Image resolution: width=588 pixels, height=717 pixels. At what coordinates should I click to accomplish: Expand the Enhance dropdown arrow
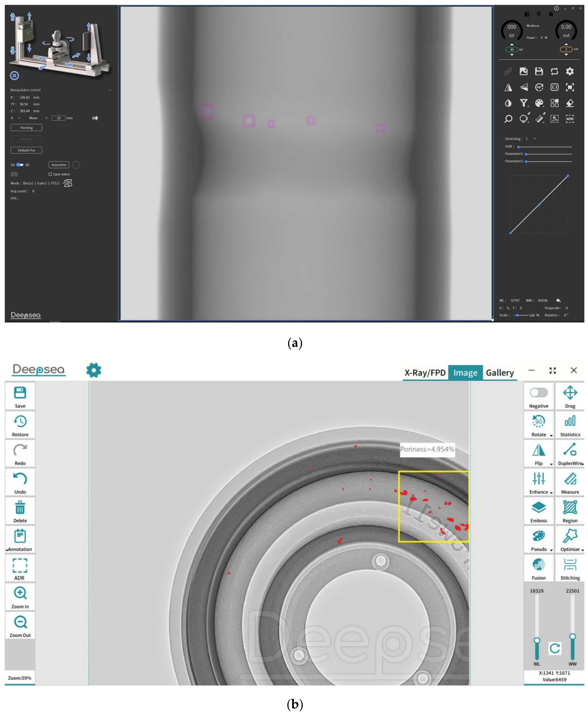551,493
